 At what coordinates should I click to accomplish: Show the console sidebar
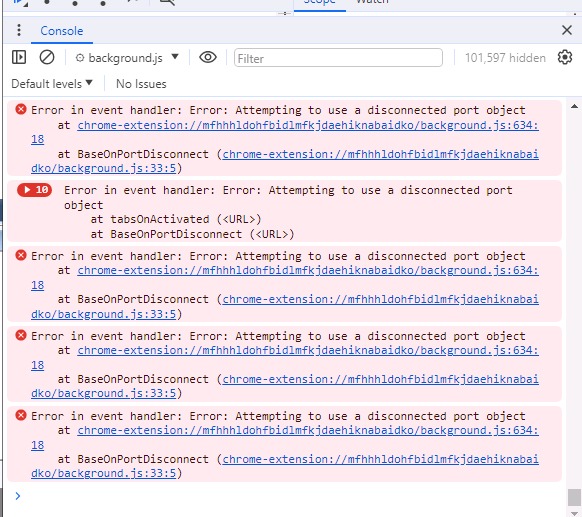19,58
